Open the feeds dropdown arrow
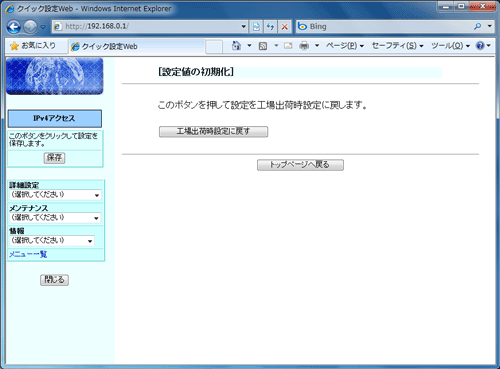This screenshot has height=369, width=500. [276, 46]
